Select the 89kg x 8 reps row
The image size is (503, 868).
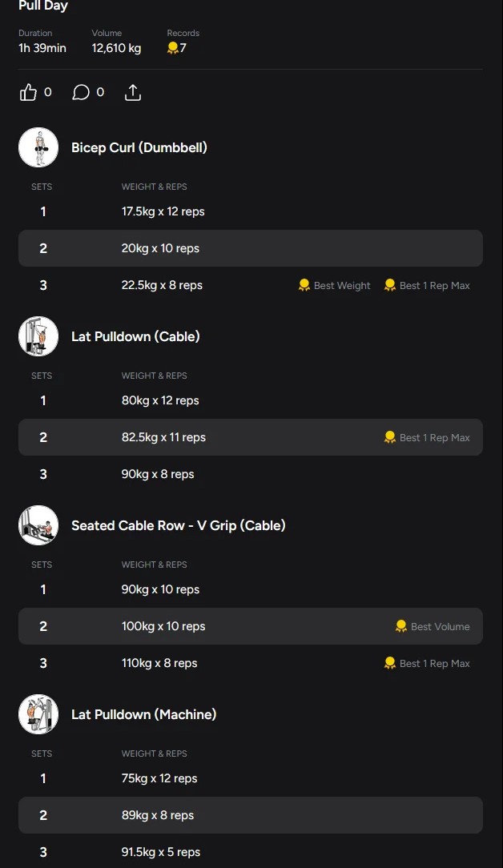(x=250, y=815)
